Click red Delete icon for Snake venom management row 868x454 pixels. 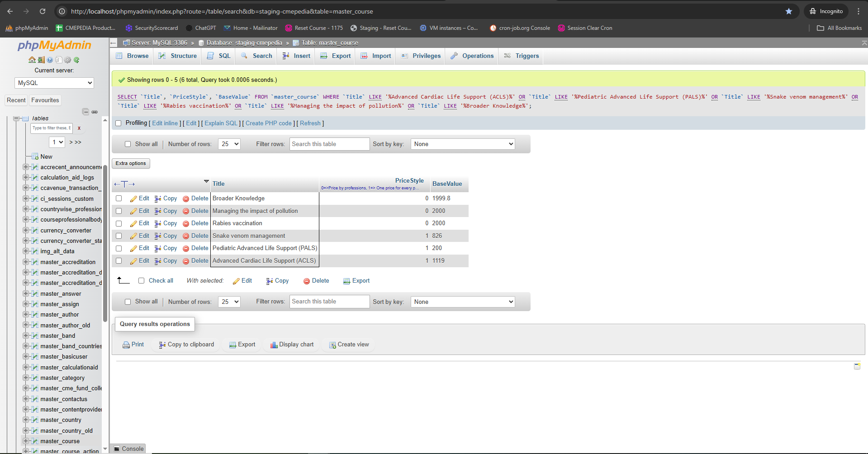click(x=186, y=236)
